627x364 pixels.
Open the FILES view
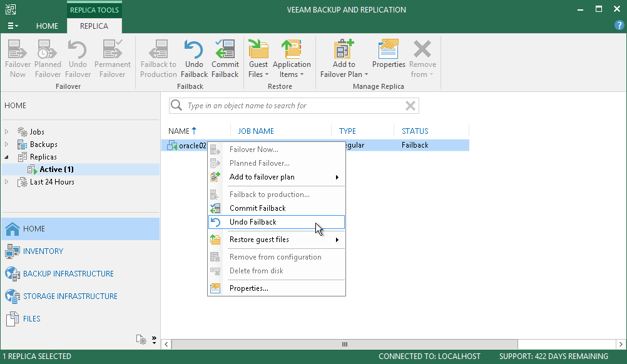[x=80, y=319]
